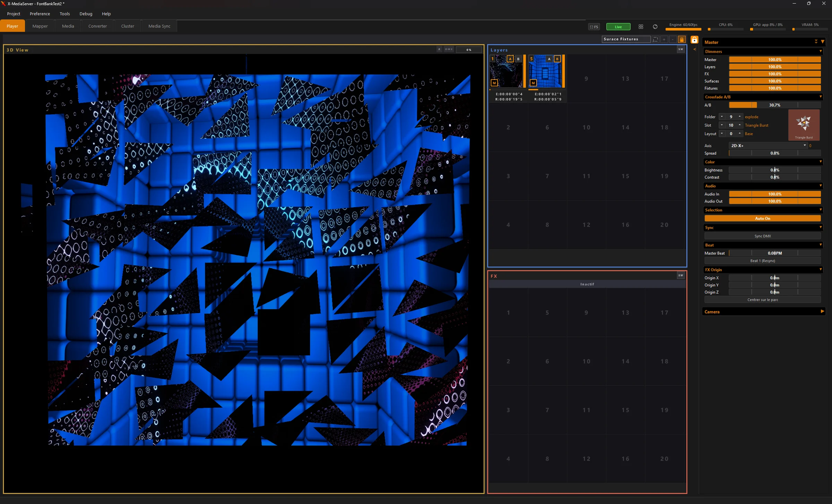Switch to the Media Sync tab
This screenshot has height=504, width=832.
click(159, 26)
